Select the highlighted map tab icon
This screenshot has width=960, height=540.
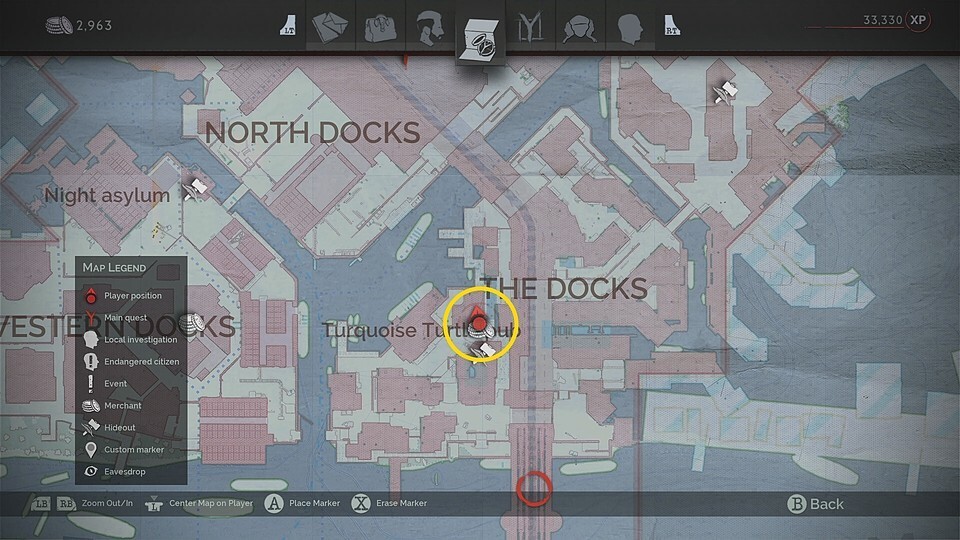(481, 39)
